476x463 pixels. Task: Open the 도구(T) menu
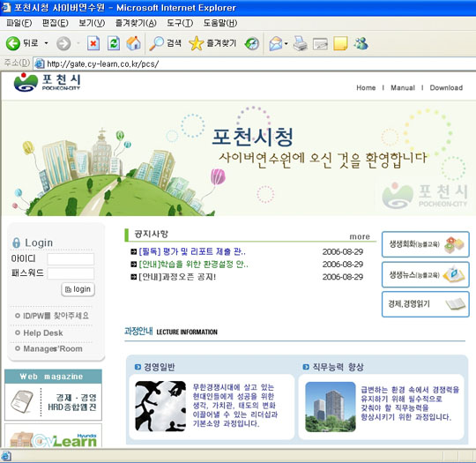tap(180, 23)
